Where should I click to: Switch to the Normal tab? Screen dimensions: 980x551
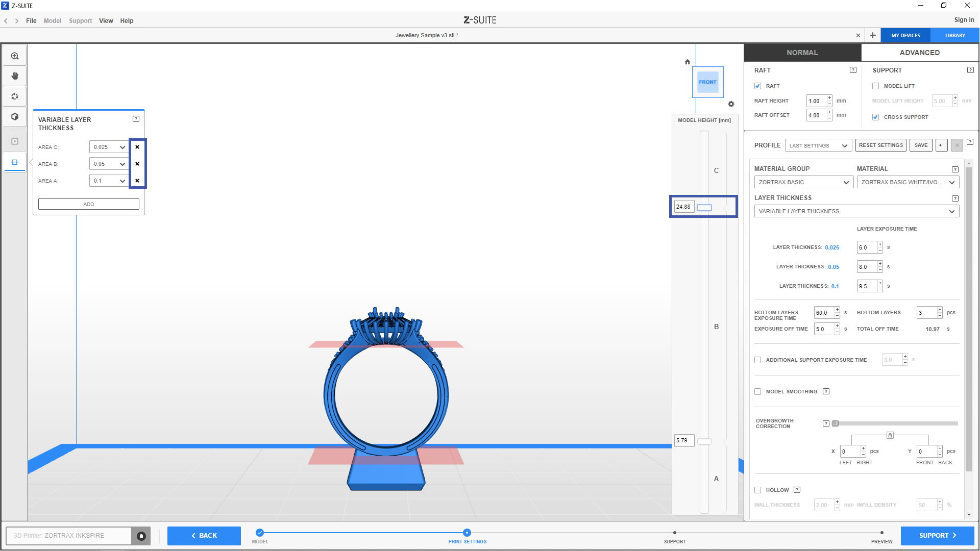pos(802,53)
